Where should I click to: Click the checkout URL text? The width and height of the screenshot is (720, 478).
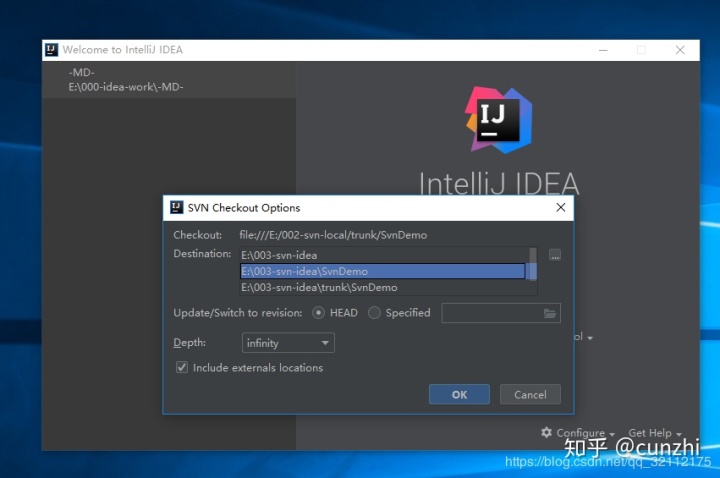coord(333,235)
